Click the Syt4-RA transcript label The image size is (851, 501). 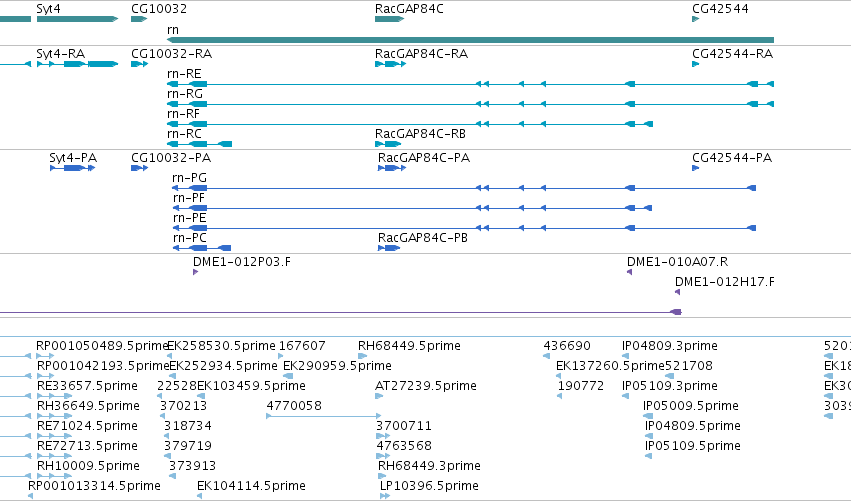coord(61,54)
